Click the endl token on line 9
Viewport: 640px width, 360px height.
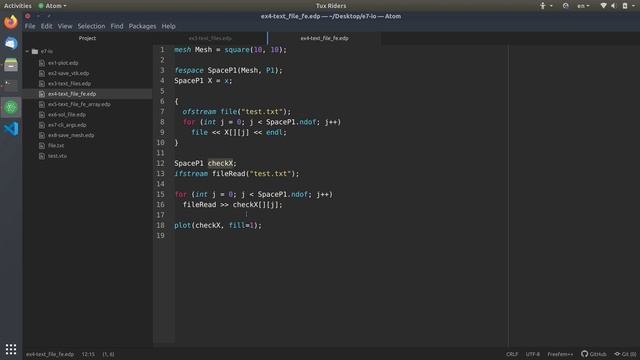point(274,132)
